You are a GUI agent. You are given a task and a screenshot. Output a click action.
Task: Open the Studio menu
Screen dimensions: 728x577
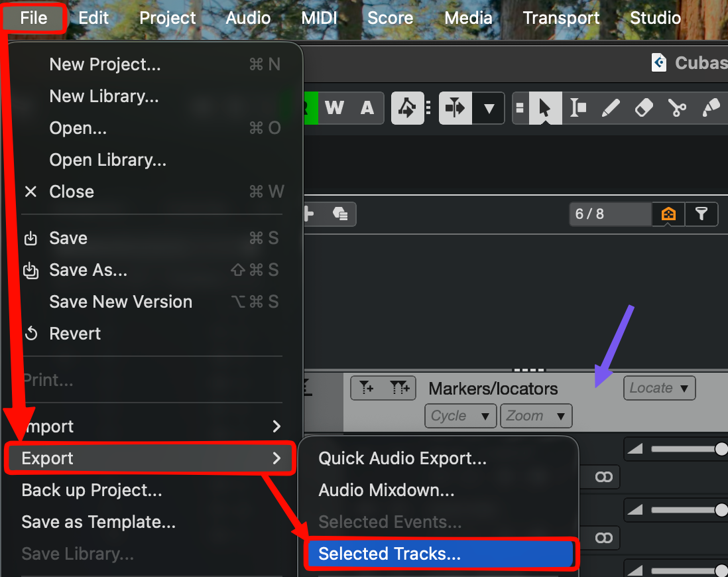(x=656, y=18)
